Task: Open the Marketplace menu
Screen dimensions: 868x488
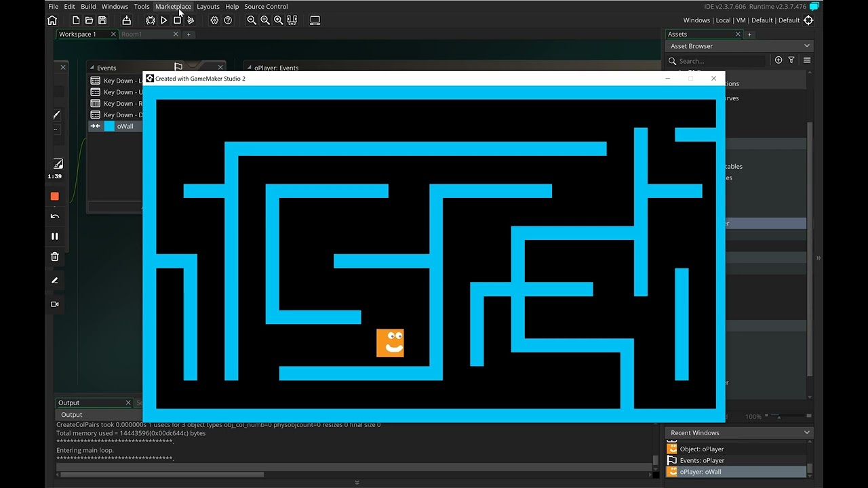Action: 173,7
